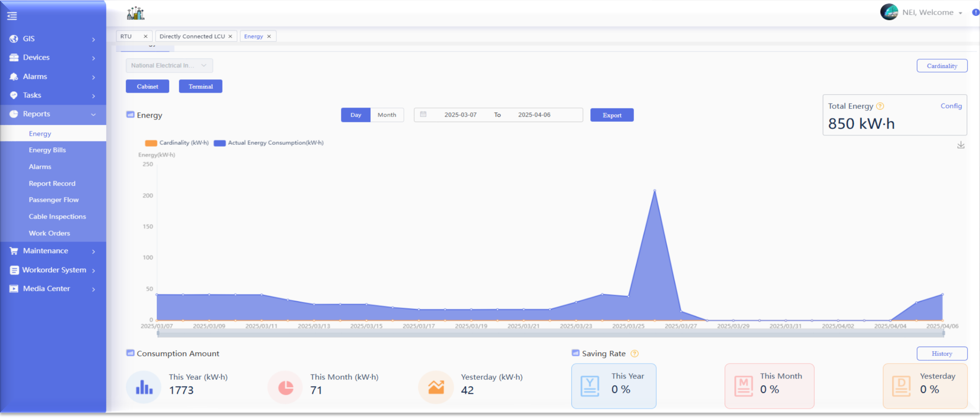Switch chart granularity to Month

click(x=387, y=115)
